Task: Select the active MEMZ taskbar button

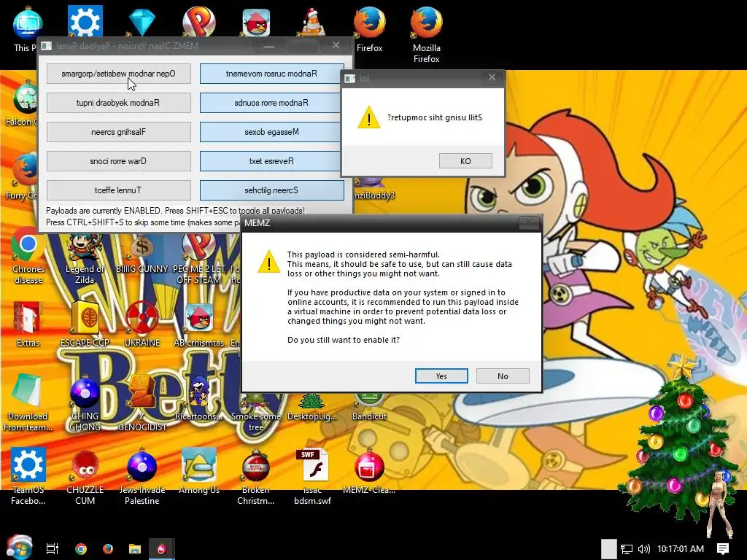Action: (161, 548)
